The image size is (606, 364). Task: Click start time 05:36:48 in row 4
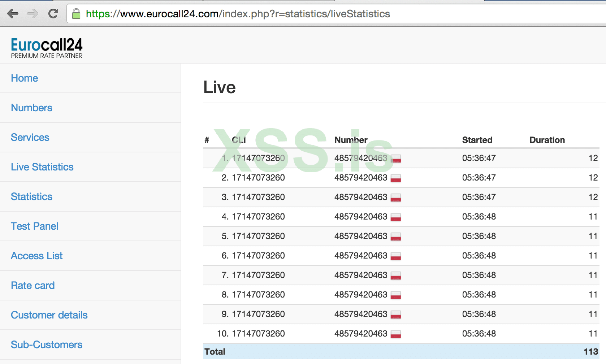479,217
